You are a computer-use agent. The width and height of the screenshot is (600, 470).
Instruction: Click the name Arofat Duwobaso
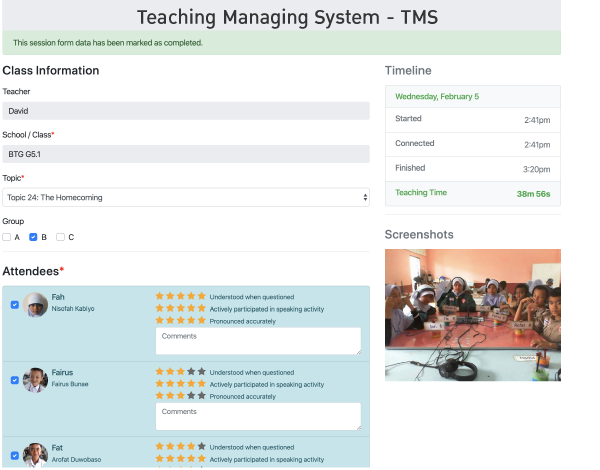(x=76, y=459)
